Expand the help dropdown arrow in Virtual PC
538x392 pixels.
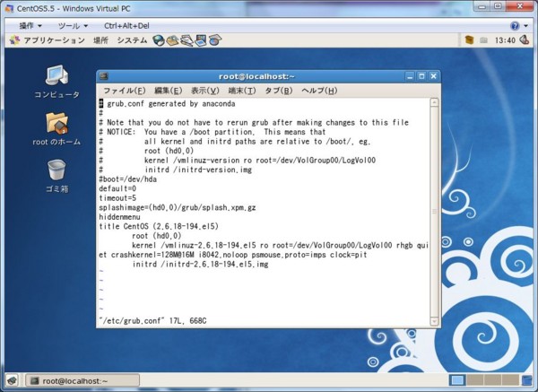(526, 26)
